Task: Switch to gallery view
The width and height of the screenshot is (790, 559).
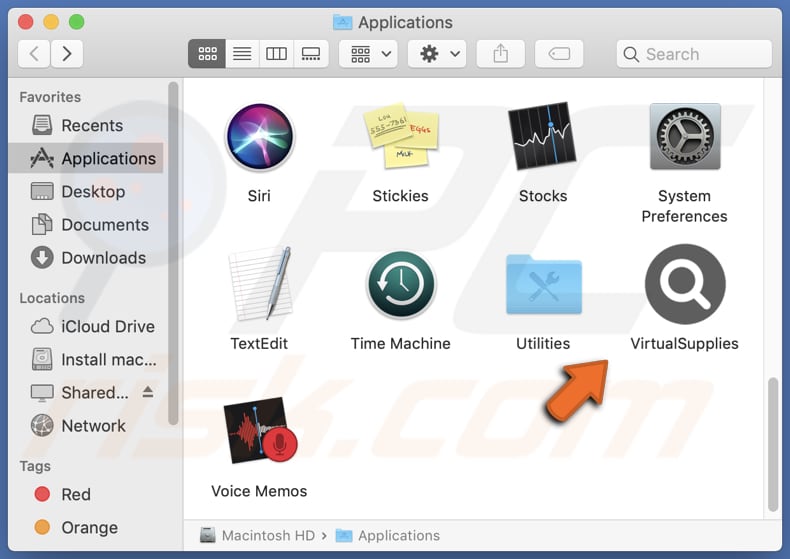Action: pyautogui.click(x=311, y=53)
